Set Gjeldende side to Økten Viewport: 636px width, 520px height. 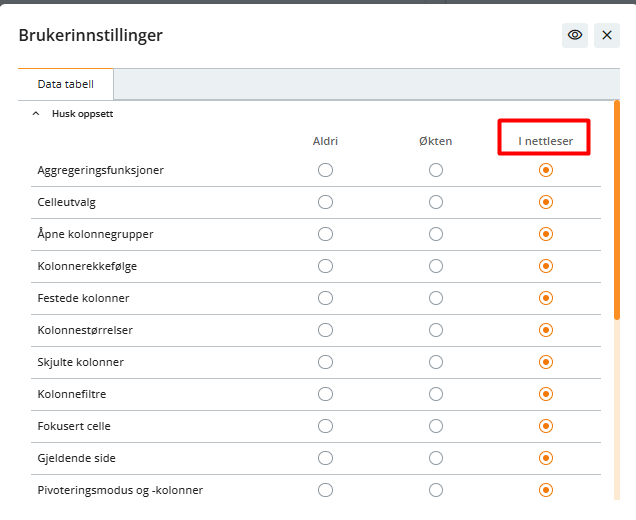pyautogui.click(x=436, y=458)
